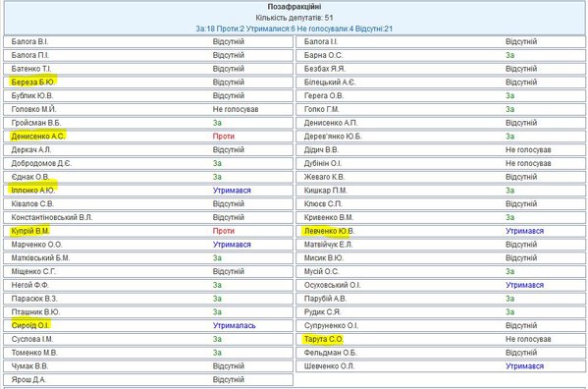Click Не голосував status of Головко М.Й.

(x=236, y=109)
